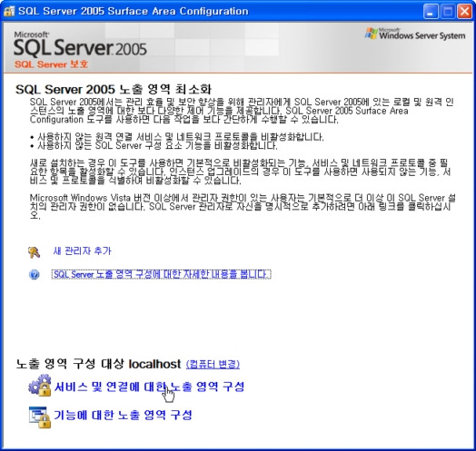Viewport: 476px width, 451px height.
Task: Click the key icon beside 새 관리자 추가
Action: coord(34,252)
